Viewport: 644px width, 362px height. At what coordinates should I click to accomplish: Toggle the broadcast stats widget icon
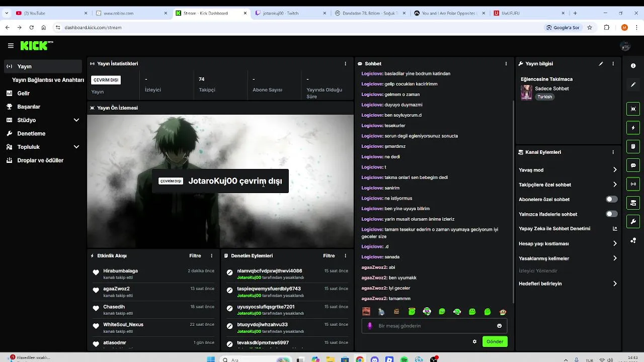click(x=633, y=184)
